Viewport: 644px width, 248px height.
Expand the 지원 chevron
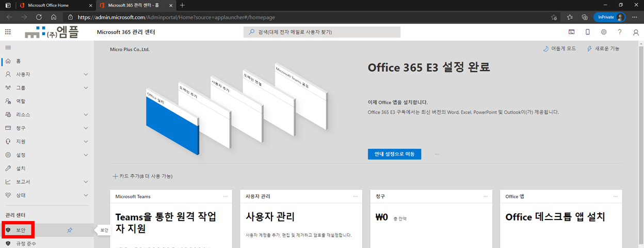[x=86, y=142]
